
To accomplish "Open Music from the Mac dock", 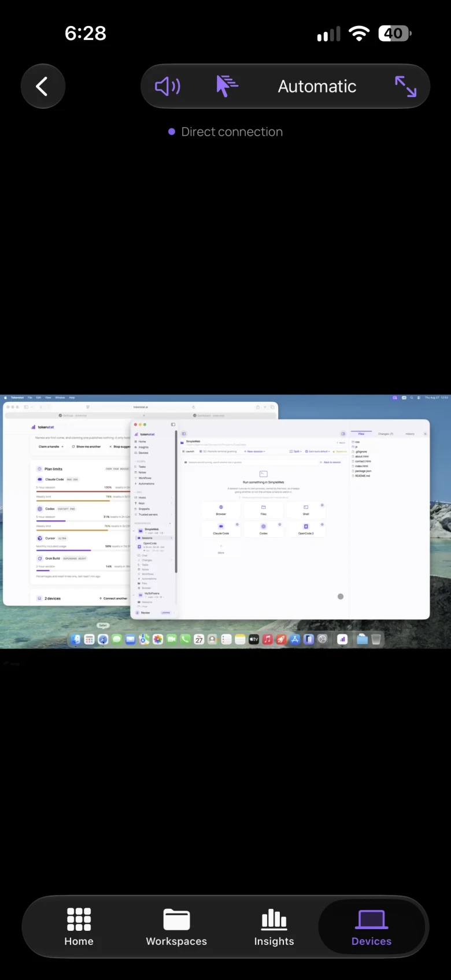I will click(267, 639).
